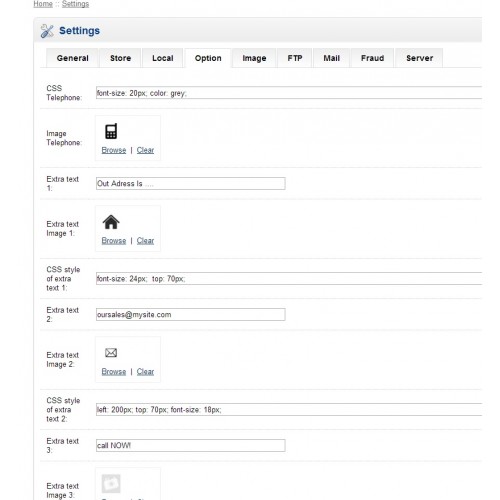Click the mobile phone image thumbnail
The image size is (500, 500).
click(x=111, y=131)
